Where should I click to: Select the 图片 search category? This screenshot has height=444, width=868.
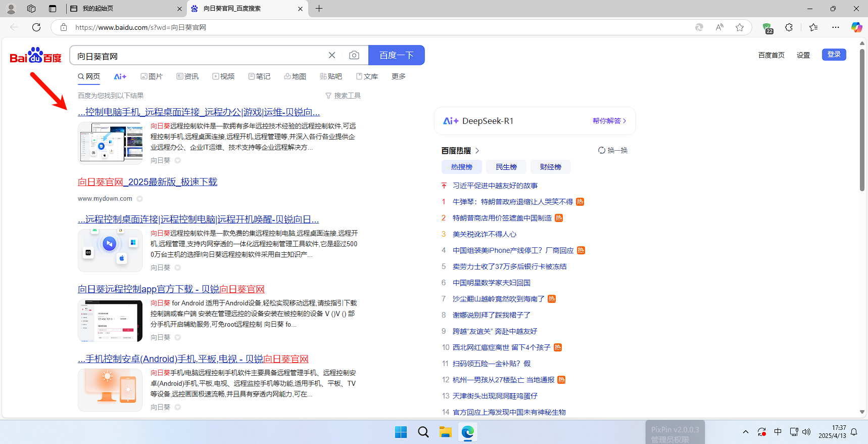click(152, 76)
